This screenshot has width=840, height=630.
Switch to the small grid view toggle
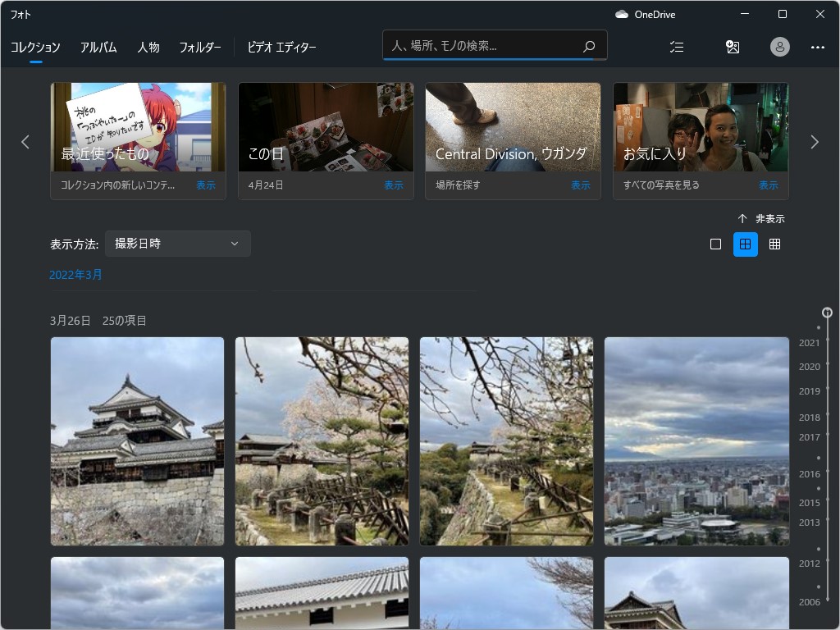coord(774,244)
